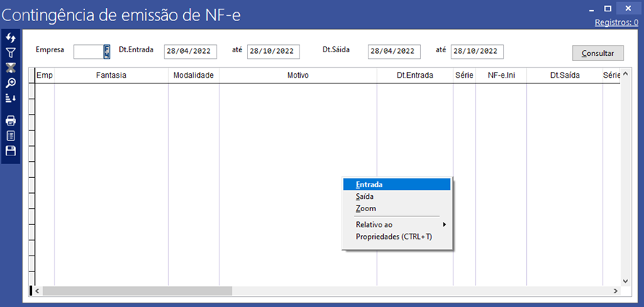
Task: Click the save diskette icon
Action: coord(11,151)
